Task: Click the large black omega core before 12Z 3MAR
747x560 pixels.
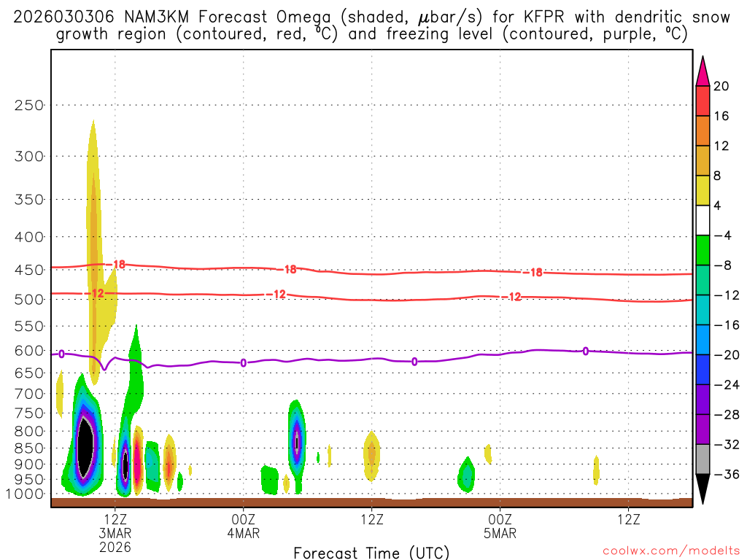Action: (x=85, y=447)
